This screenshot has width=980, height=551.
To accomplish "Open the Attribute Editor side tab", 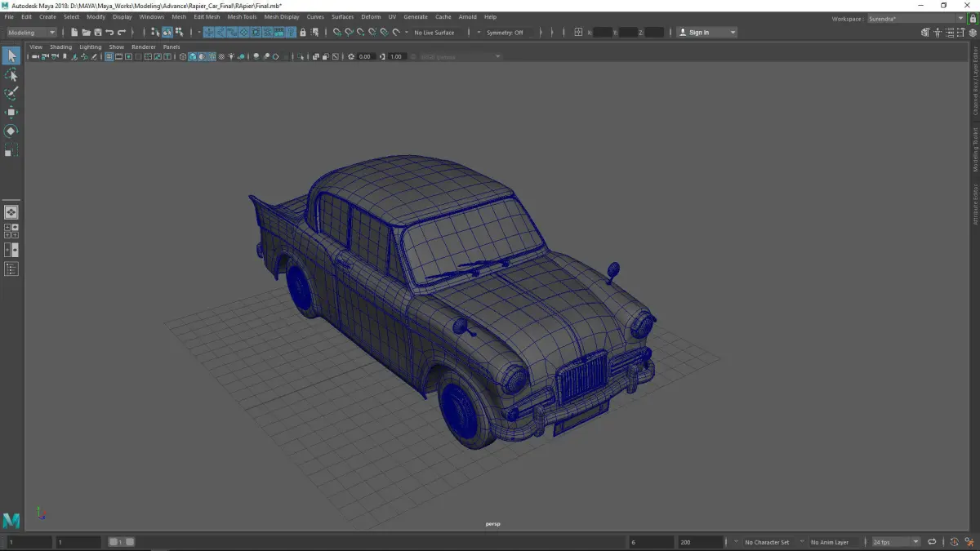I will pyautogui.click(x=974, y=205).
